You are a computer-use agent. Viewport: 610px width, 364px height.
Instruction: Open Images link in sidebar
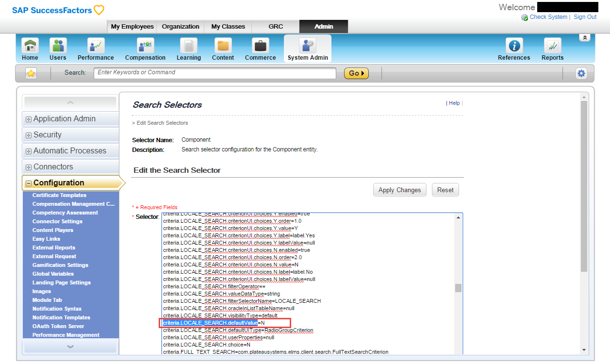tap(42, 291)
